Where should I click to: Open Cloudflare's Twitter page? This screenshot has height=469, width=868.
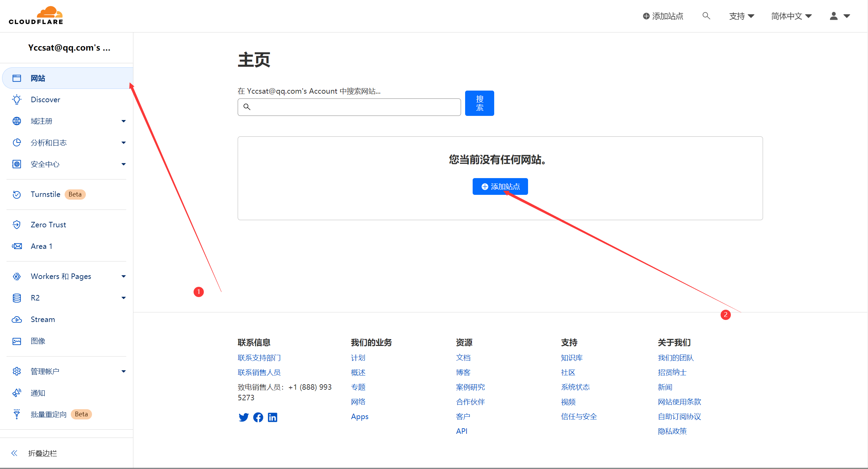tap(243, 417)
